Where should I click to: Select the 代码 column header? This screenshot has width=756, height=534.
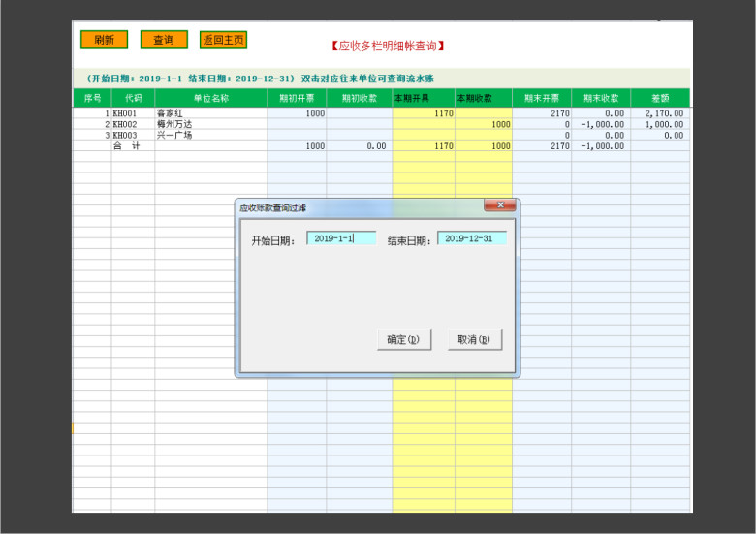click(134, 98)
